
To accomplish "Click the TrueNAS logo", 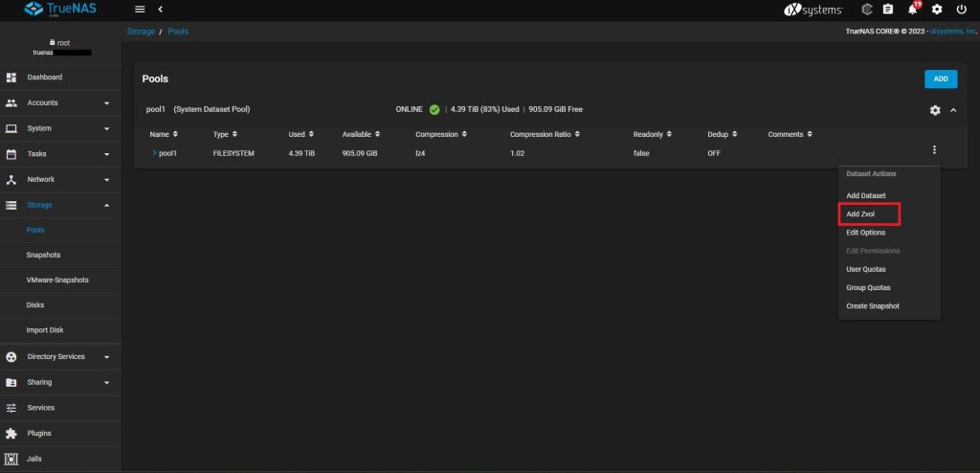I will 60,10.
